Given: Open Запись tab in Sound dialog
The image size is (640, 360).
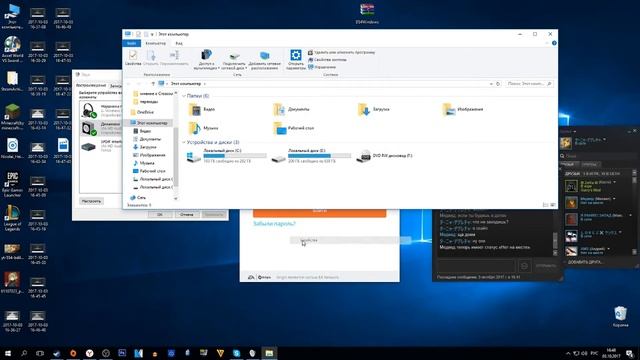Looking at the screenshot, I should [x=116, y=86].
